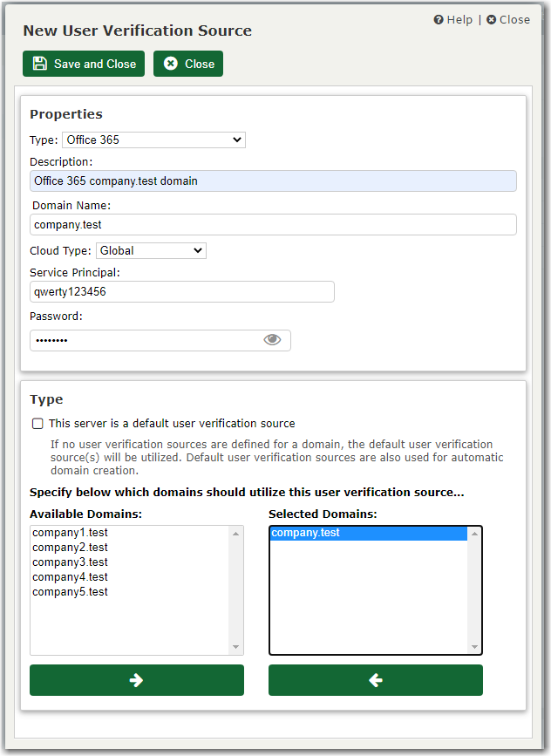Click Available Domains scrollbar up arrow
The height and width of the screenshot is (756, 551).
(x=235, y=534)
